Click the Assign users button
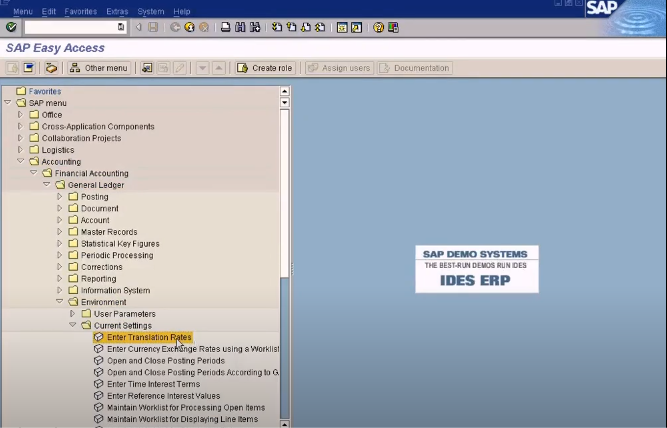Image resolution: width=667 pixels, height=428 pixels. pyautogui.click(x=339, y=68)
